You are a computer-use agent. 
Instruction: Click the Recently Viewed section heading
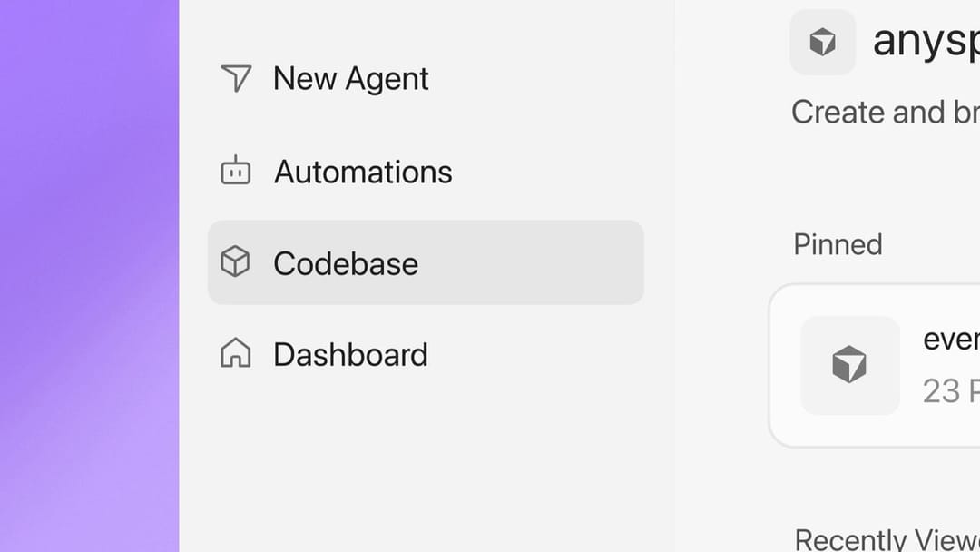[887, 539]
